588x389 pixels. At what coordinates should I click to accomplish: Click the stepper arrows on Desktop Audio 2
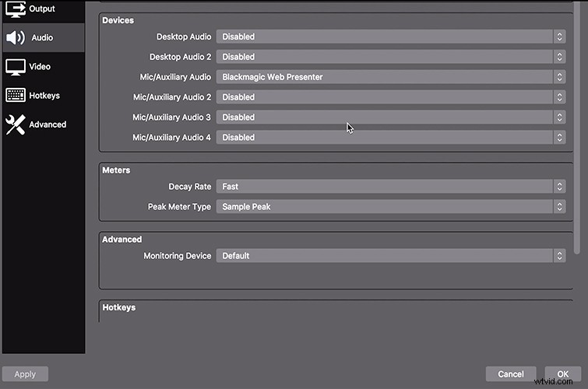pyautogui.click(x=559, y=57)
